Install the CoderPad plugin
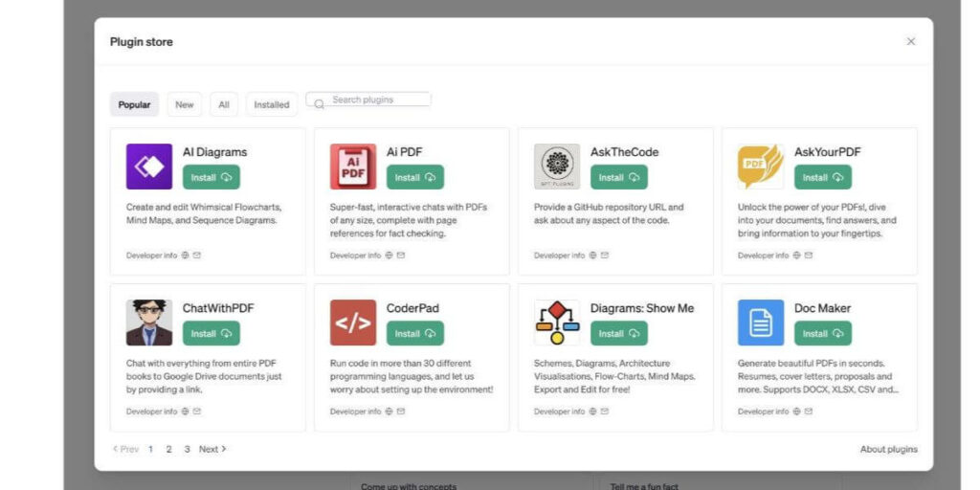Screen dimensions: 980x490 (x=415, y=333)
